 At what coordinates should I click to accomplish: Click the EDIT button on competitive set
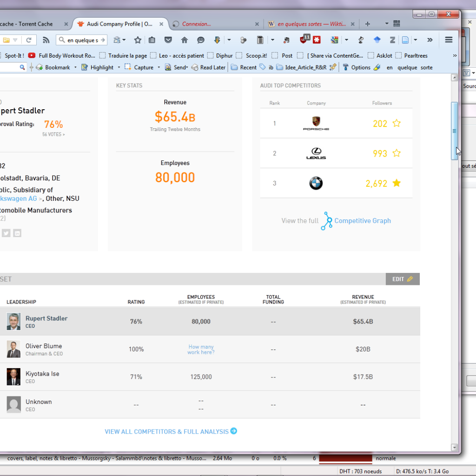(x=403, y=279)
